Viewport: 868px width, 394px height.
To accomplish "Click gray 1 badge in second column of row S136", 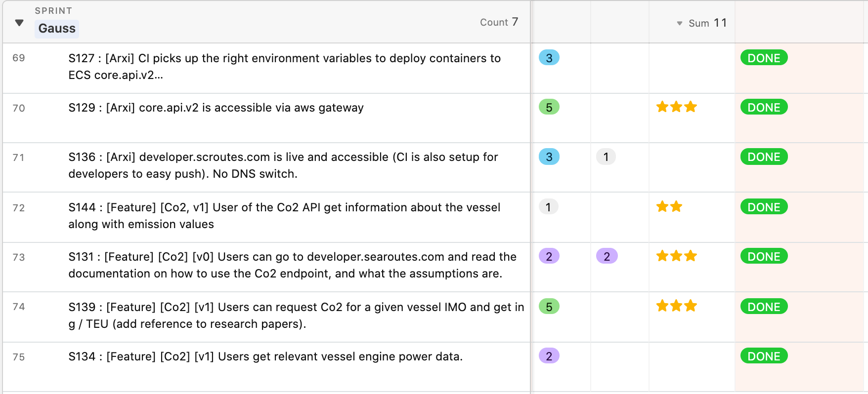I will coord(606,157).
